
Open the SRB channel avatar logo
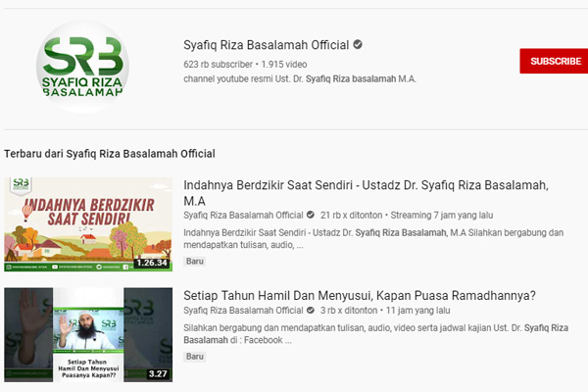(x=83, y=67)
